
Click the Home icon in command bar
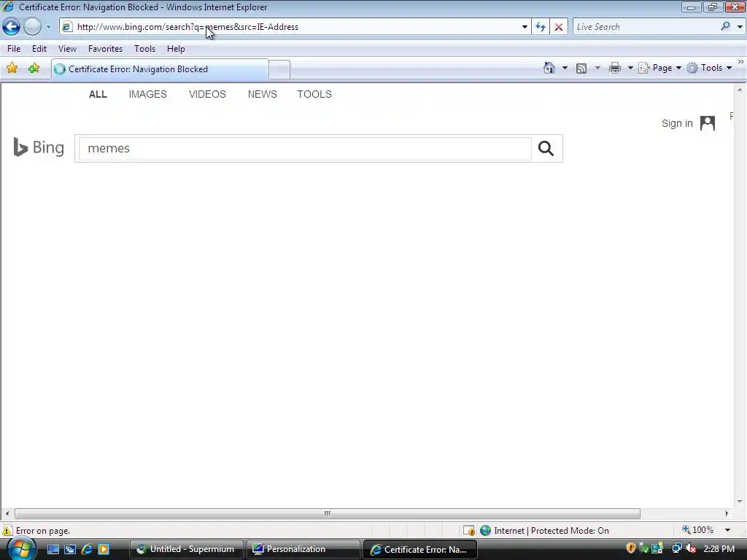click(549, 68)
